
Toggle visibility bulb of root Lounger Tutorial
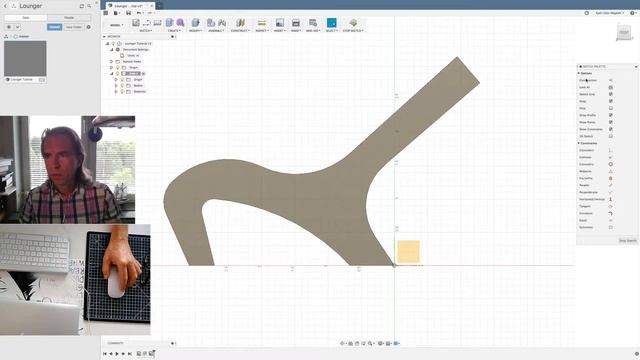pyautogui.click(x=113, y=43)
